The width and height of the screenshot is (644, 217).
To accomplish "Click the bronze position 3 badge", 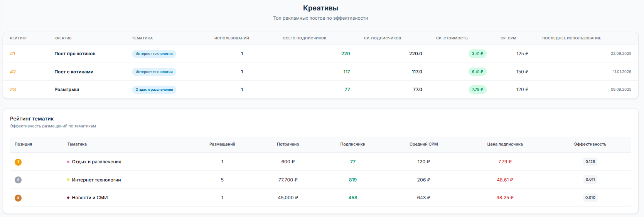I will (x=18, y=198).
